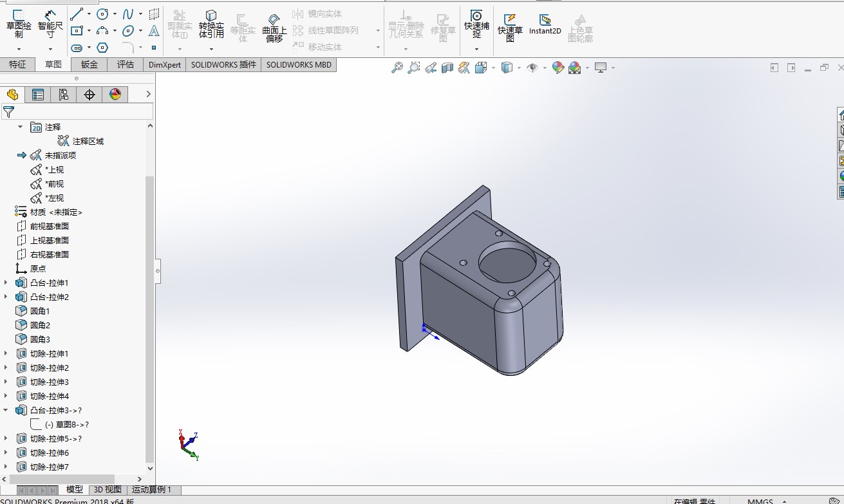Click the 草图绘制 sketch tool
Image resolution: width=844 pixels, height=504 pixels.
pos(19,24)
